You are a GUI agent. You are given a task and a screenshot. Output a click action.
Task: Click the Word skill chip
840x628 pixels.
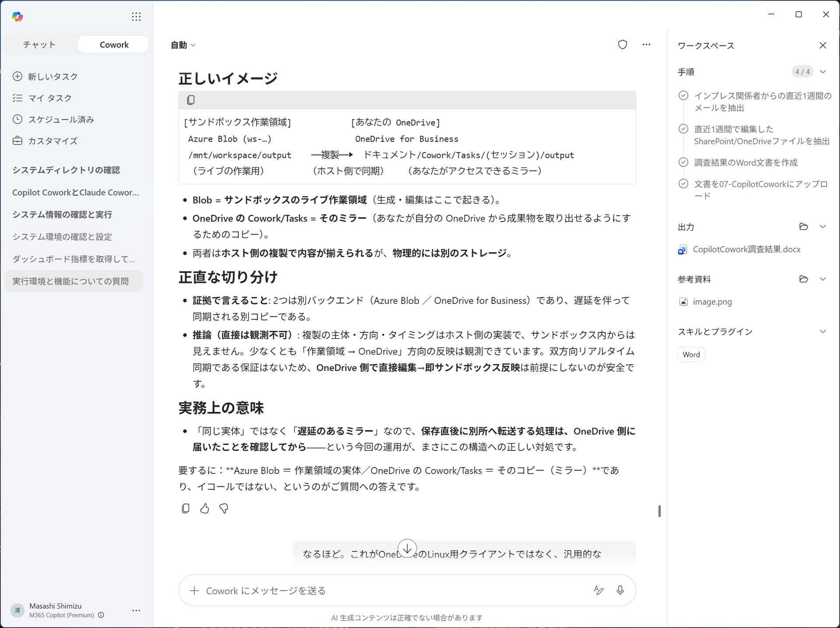[691, 355]
